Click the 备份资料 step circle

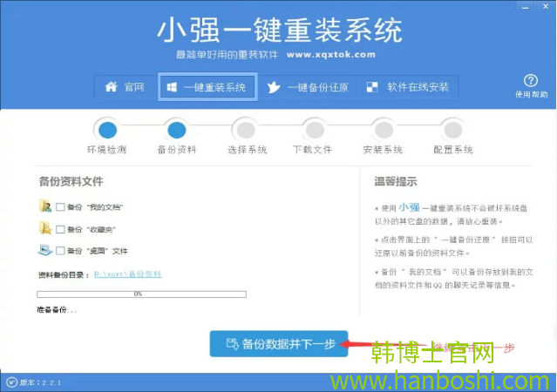coord(177,130)
